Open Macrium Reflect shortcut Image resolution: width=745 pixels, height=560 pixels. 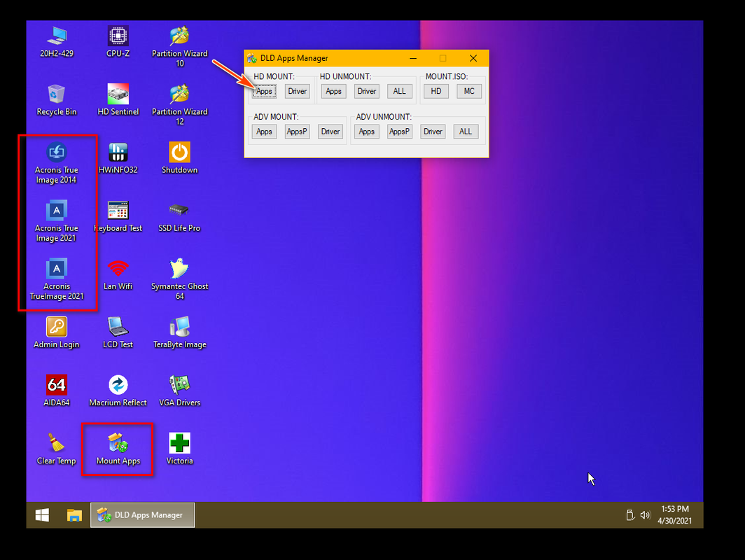coord(118,391)
